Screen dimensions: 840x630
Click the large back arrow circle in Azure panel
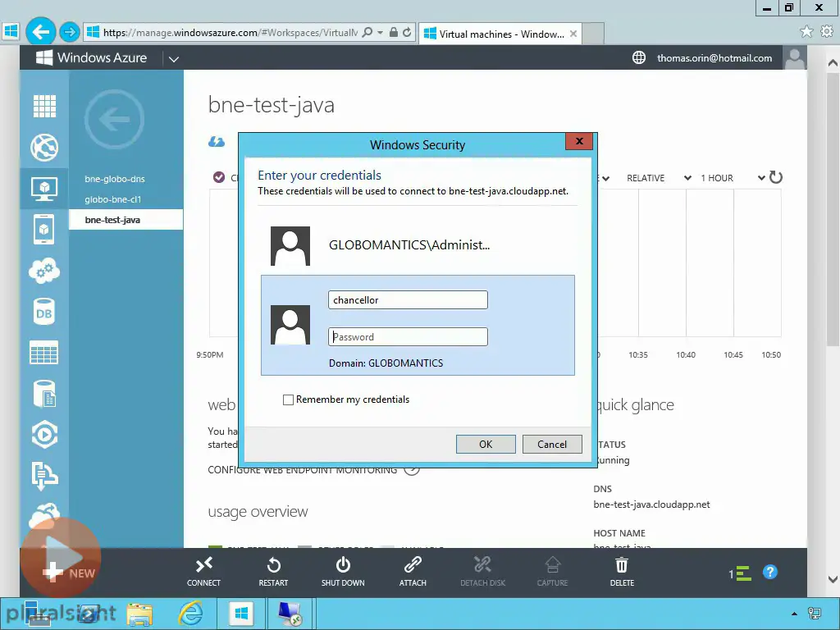114,120
